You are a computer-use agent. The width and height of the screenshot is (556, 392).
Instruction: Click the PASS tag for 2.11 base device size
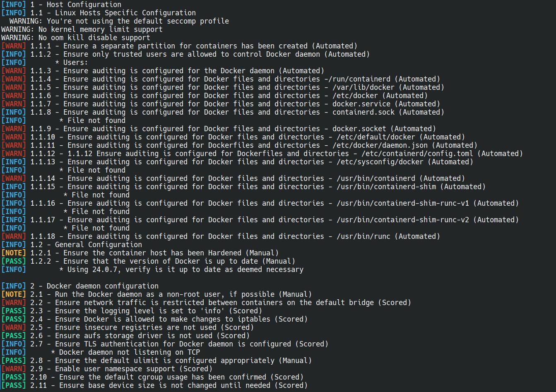pos(14,385)
